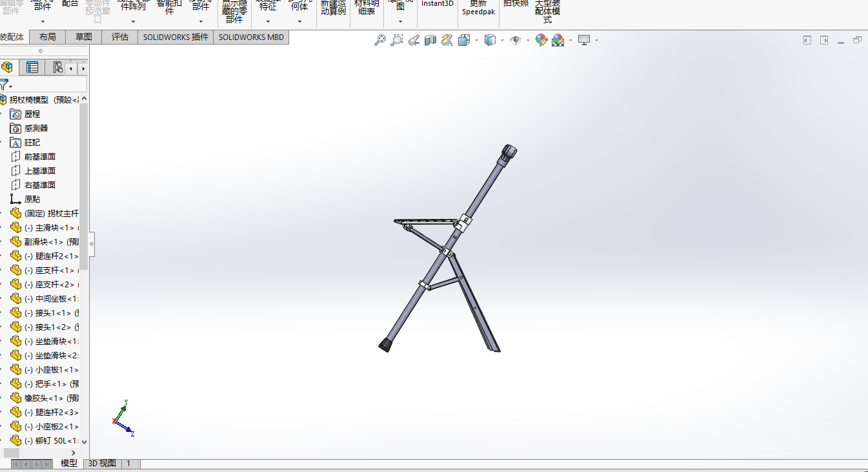This screenshot has width=868, height=472.
Task: Open the Display Style dropdown arrow
Action: [x=502, y=40]
